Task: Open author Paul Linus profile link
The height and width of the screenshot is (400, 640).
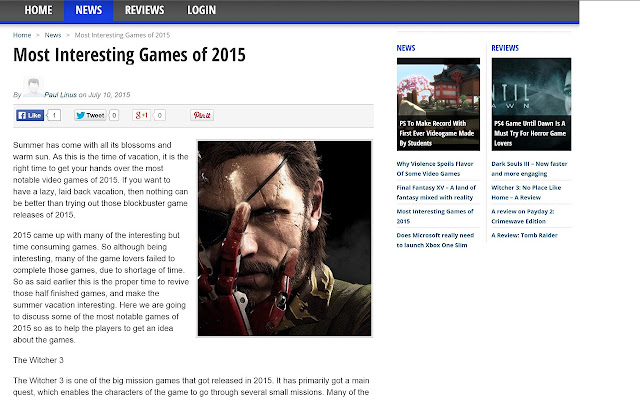Action: (60, 95)
